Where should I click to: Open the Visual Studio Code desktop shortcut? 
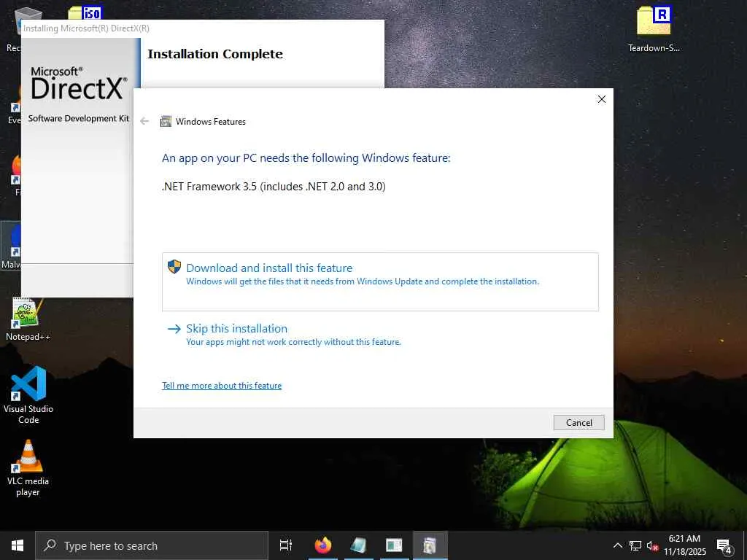28,395
